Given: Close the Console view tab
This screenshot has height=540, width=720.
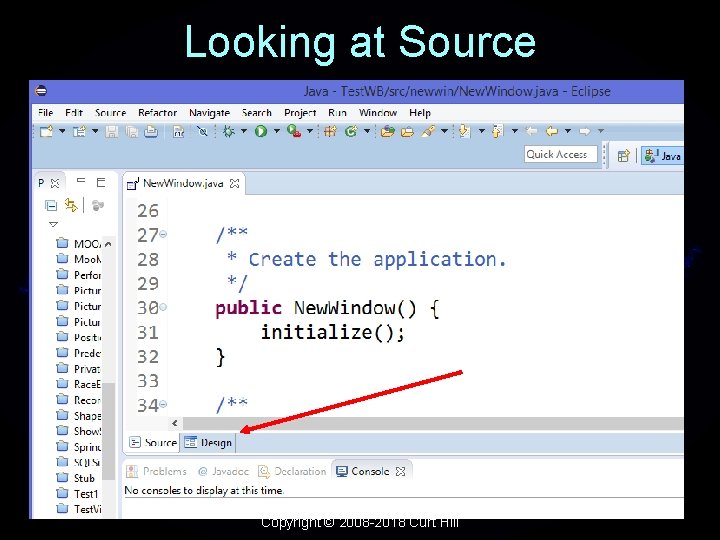Looking at the screenshot, I should click(400, 472).
